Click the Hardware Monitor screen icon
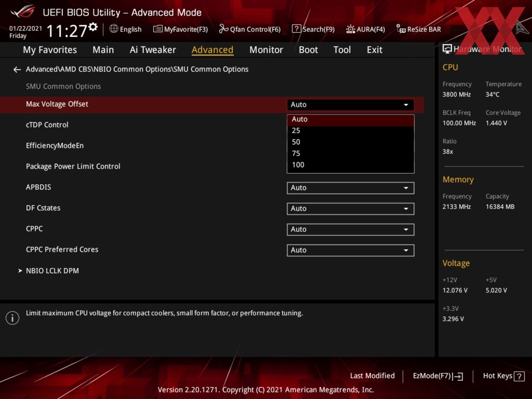The width and height of the screenshot is (532, 399). [447, 49]
